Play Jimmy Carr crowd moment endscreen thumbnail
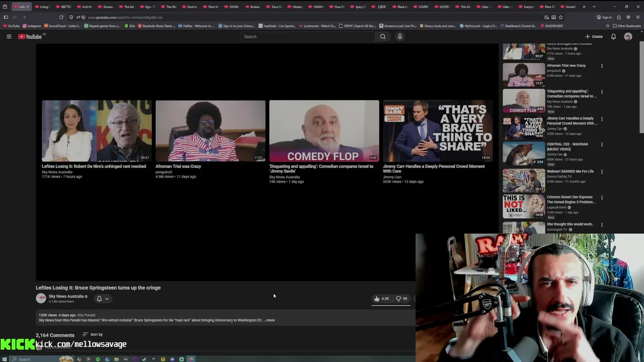Image resolution: width=644 pixels, height=362 pixels. (438, 131)
